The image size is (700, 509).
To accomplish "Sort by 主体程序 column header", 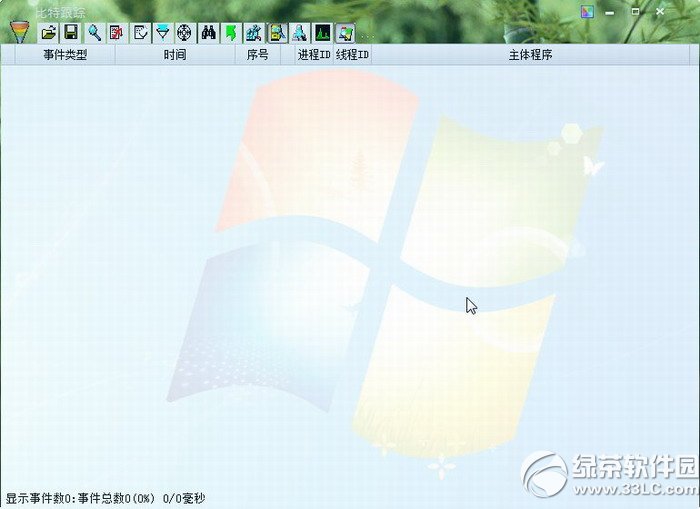I will point(530,55).
